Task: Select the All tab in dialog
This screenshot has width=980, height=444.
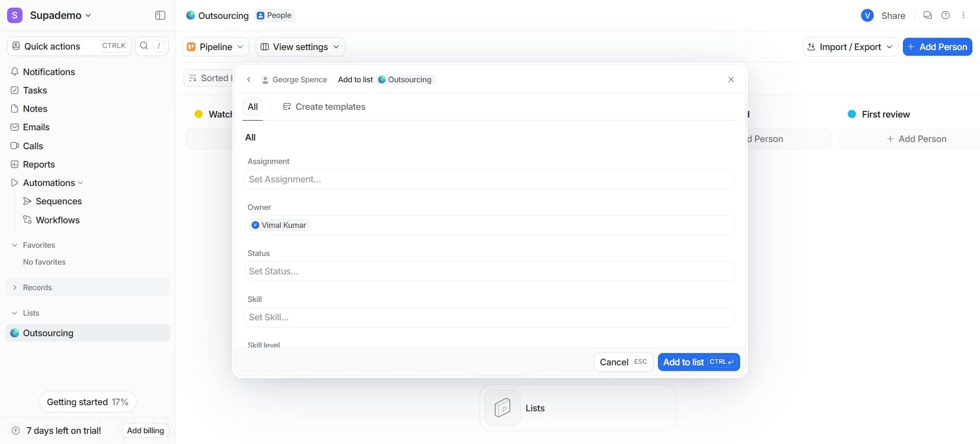Action: point(253,107)
